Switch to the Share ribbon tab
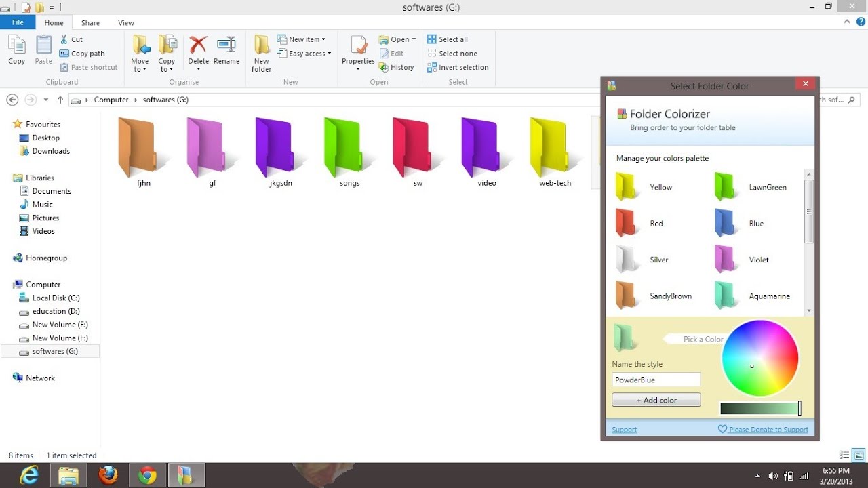 [x=90, y=22]
